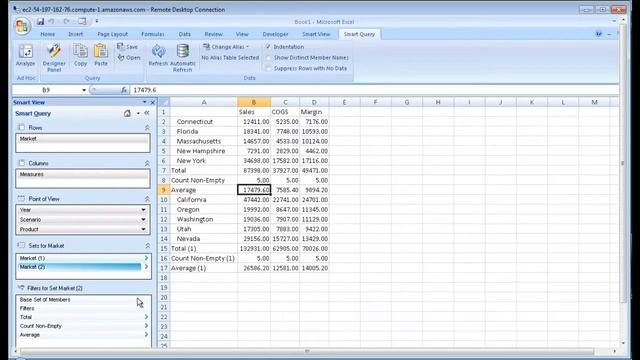
Task: Close the Smart View pane
Action: tap(153, 102)
